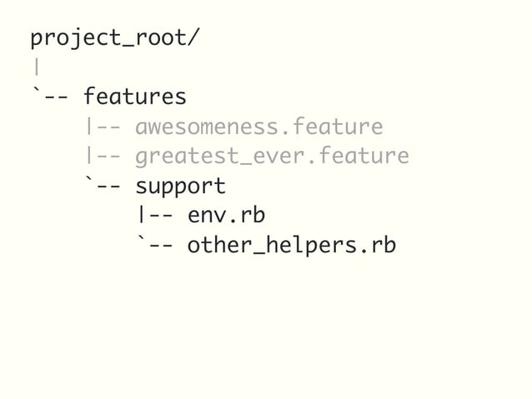Collapse the support folder branch connector
The width and height of the screenshot is (532, 399).
(x=102, y=185)
